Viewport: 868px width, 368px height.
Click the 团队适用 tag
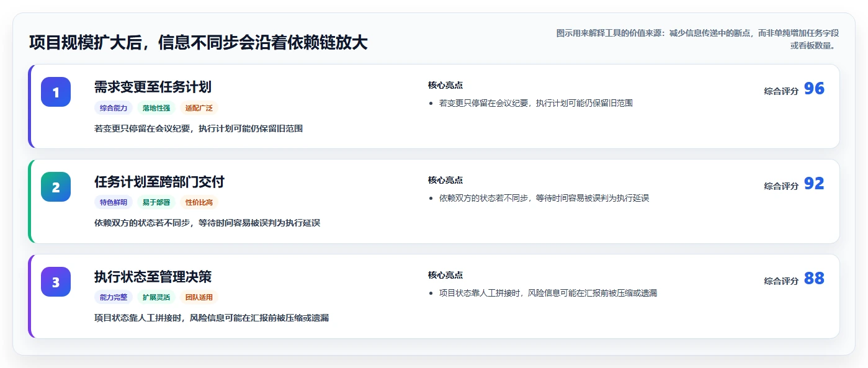click(x=199, y=297)
